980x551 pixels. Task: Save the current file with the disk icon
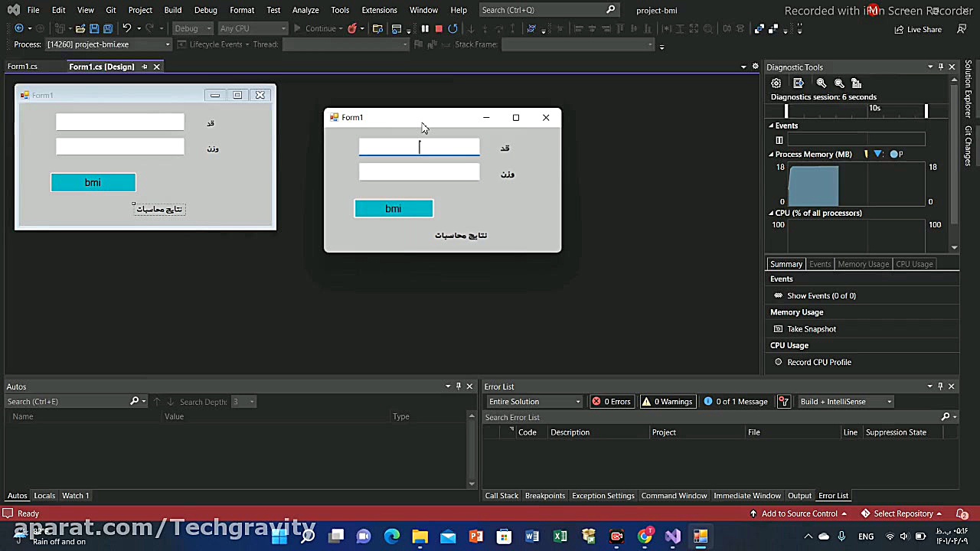(94, 28)
